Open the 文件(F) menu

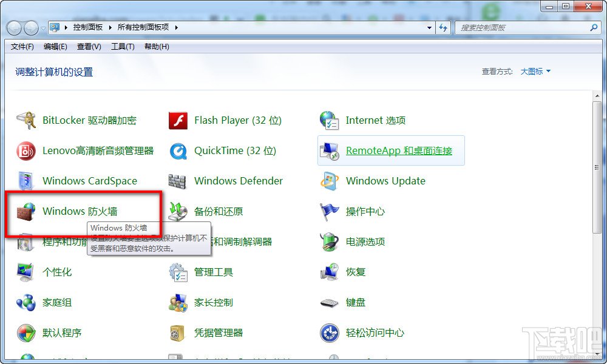coord(22,47)
